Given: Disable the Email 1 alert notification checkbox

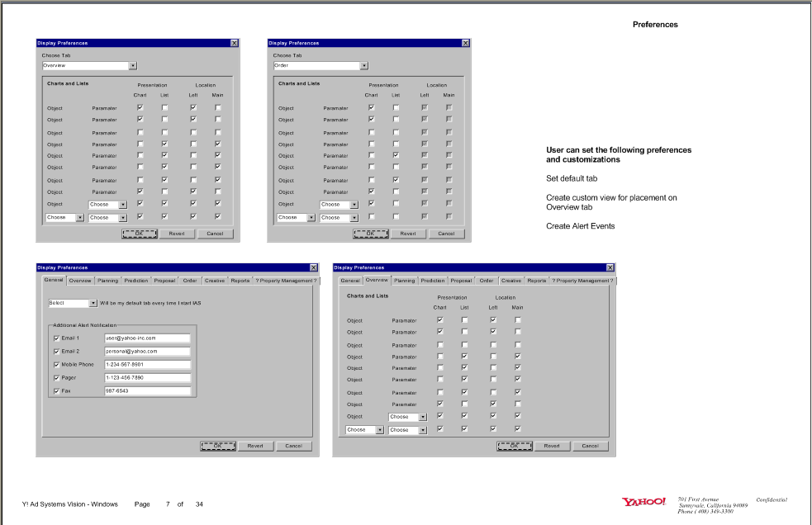Looking at the screenshot, I should click(57, 338).
